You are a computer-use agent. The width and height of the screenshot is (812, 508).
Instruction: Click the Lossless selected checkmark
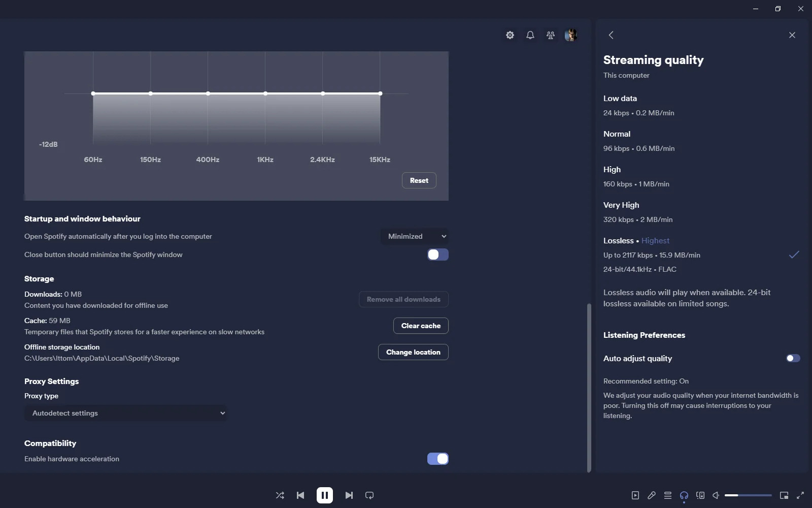tap(794, 255)
